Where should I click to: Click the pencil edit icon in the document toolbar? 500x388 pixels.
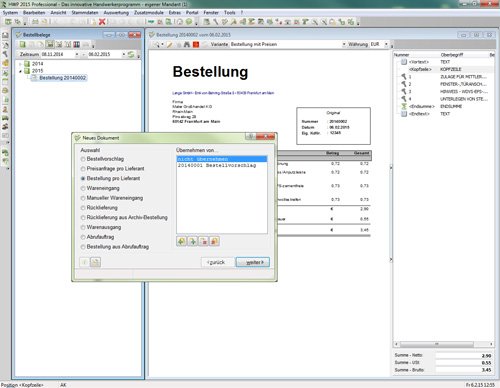click(x=170, y=44)
